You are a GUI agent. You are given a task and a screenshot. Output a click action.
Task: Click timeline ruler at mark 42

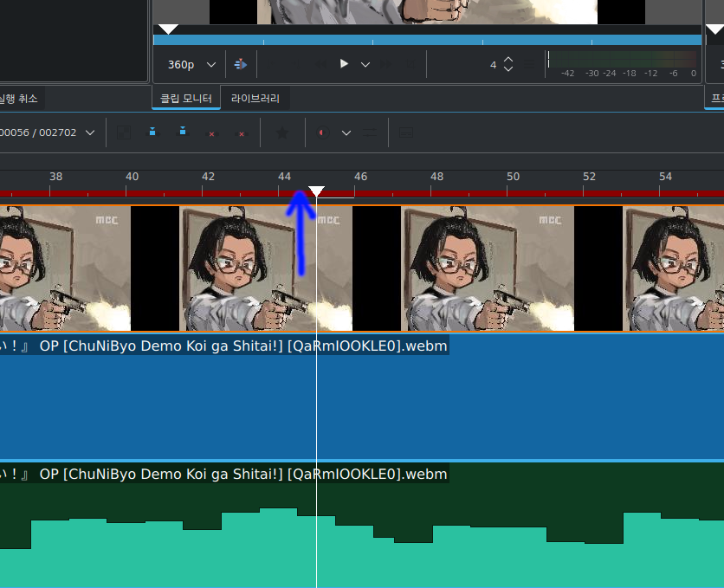[208, 177]
